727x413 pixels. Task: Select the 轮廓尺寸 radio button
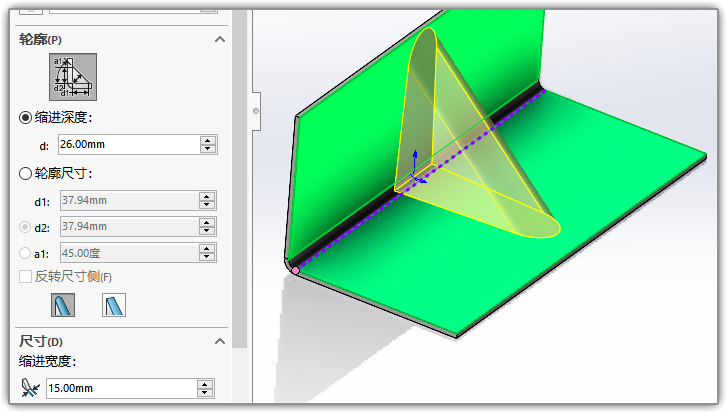point(26,173)
